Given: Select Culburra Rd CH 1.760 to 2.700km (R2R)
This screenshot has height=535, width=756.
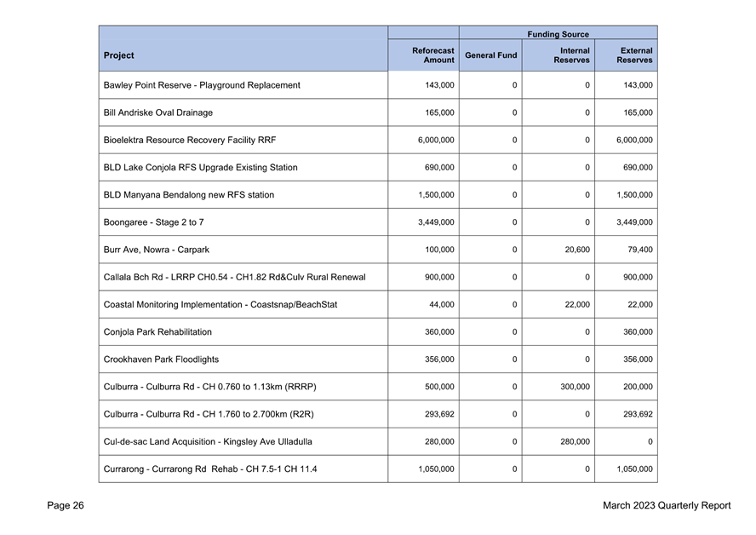Looking at the screenshot, I should 209,414.
